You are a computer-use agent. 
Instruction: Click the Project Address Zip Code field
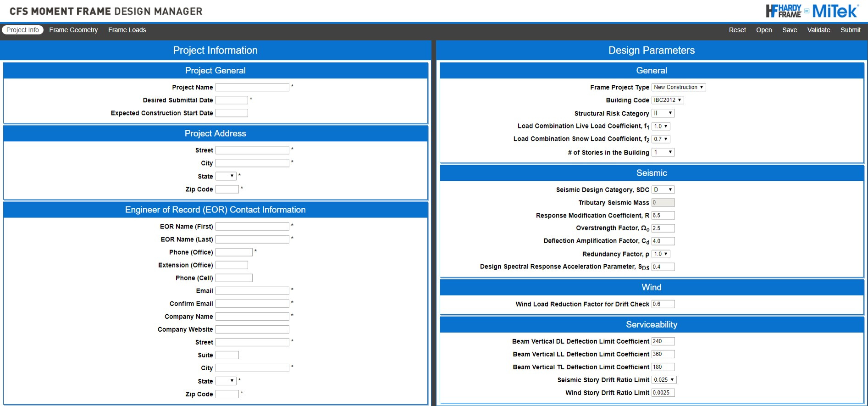click(227, 189)
